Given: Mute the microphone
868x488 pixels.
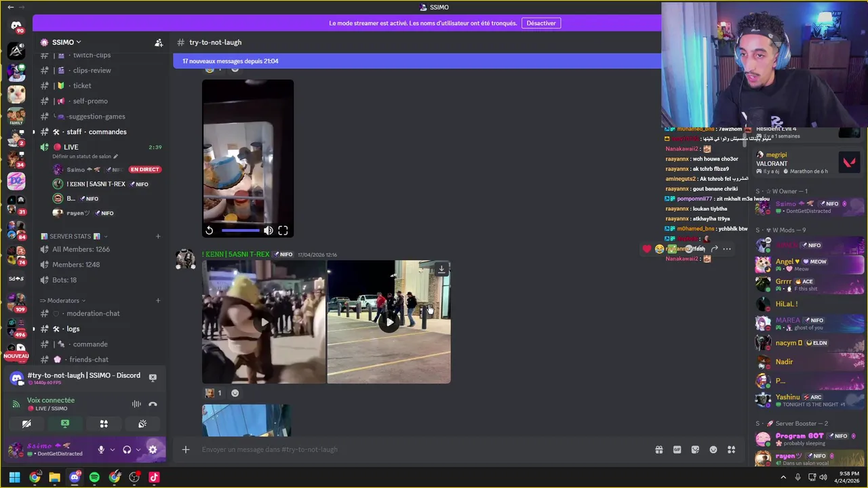Looking at the screenshot, I should click(101, 449).
